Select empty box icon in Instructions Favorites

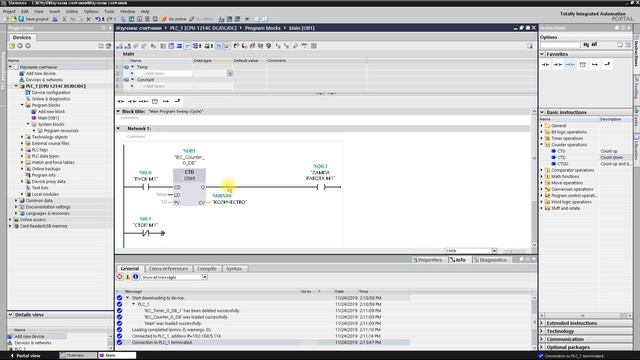tap(582, 64)
